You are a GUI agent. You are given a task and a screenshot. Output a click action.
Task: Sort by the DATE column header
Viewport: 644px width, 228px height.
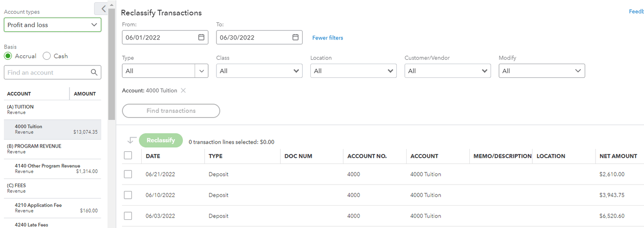(x=153, y=156)
